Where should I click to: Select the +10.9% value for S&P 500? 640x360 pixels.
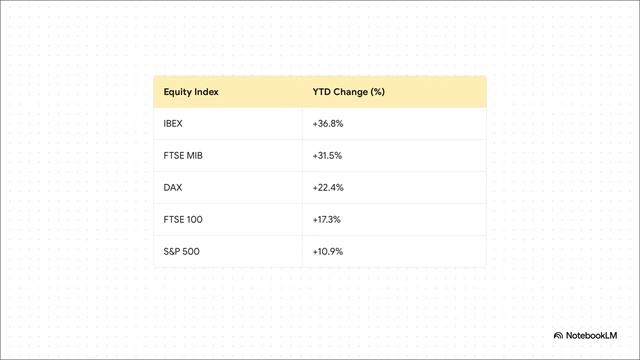(x=328, y=251)
